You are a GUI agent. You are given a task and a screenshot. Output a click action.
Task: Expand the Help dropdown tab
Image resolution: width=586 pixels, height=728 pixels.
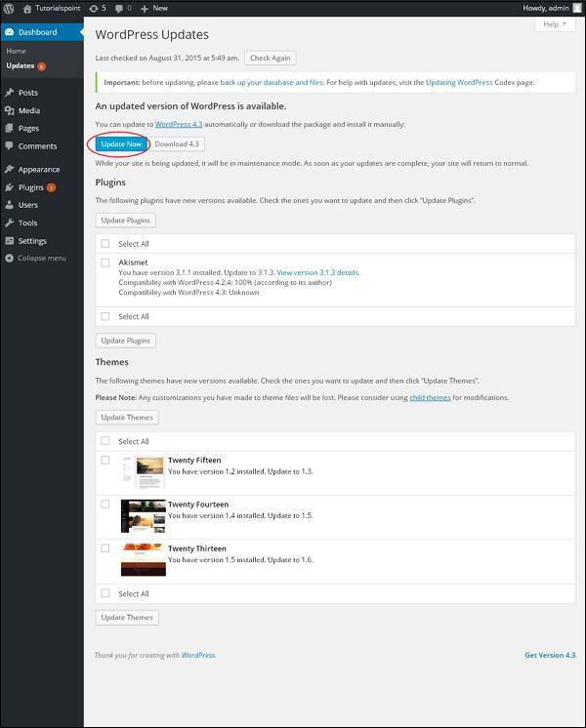pos(554,24)
